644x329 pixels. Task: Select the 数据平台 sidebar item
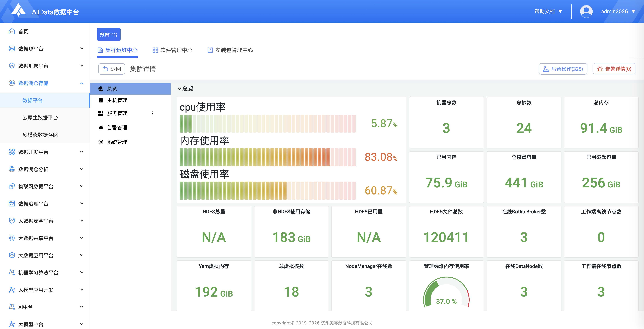45,100
